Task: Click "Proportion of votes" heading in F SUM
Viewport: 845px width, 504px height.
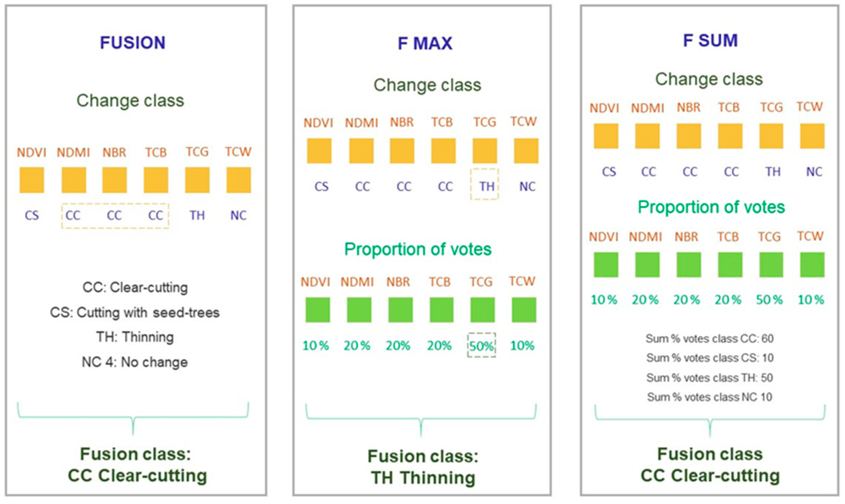Action: (x=711, y=207)
